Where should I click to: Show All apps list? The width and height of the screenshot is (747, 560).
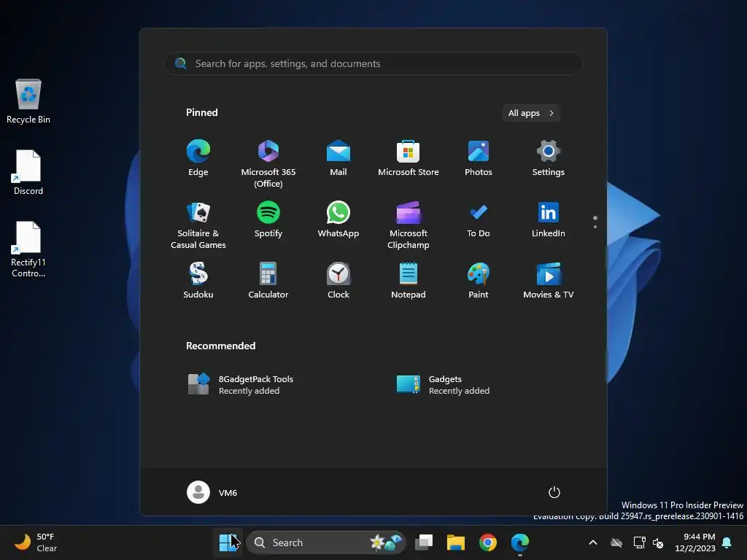(531, 113)
